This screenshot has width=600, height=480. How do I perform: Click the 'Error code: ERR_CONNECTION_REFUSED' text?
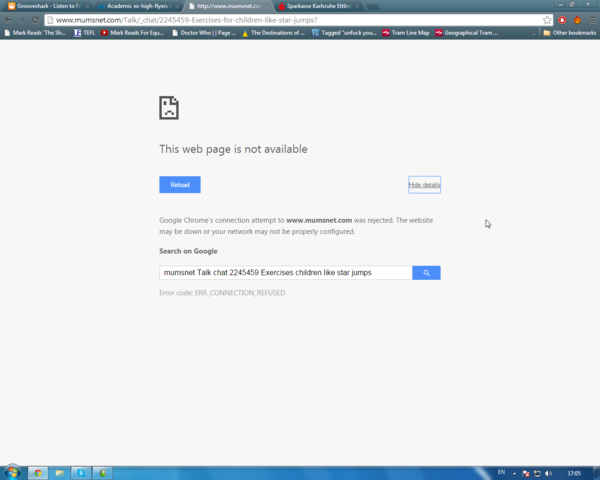[x=222, y=293]
